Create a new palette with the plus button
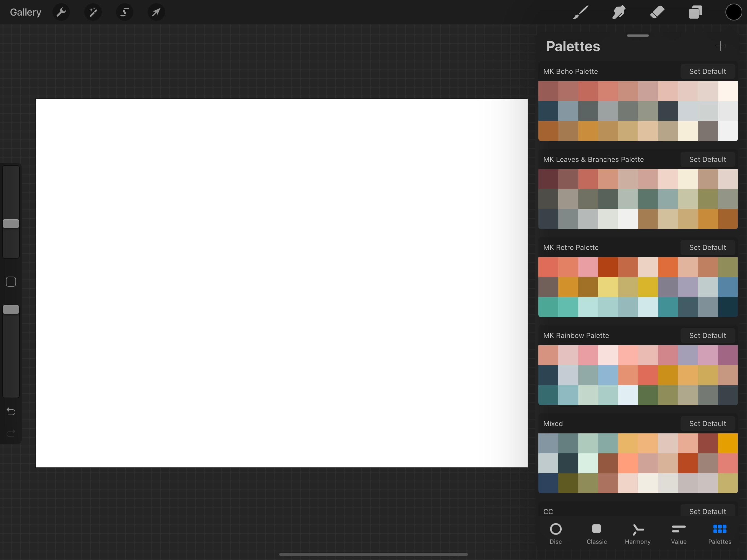The height and width of the screenshot is (560, 747). [720, 46]
